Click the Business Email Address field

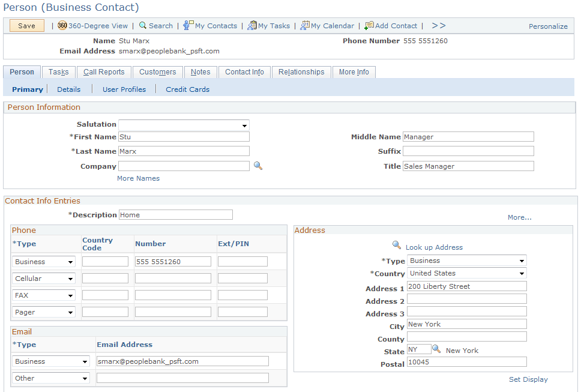click(x=182, y=361)
